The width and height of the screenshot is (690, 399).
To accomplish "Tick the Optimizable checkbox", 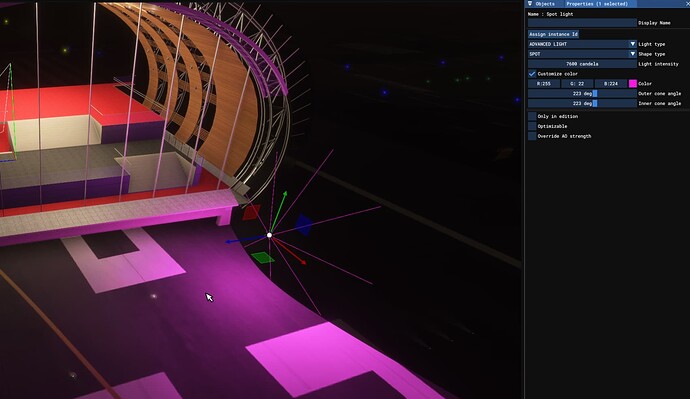I will [532, 126].
